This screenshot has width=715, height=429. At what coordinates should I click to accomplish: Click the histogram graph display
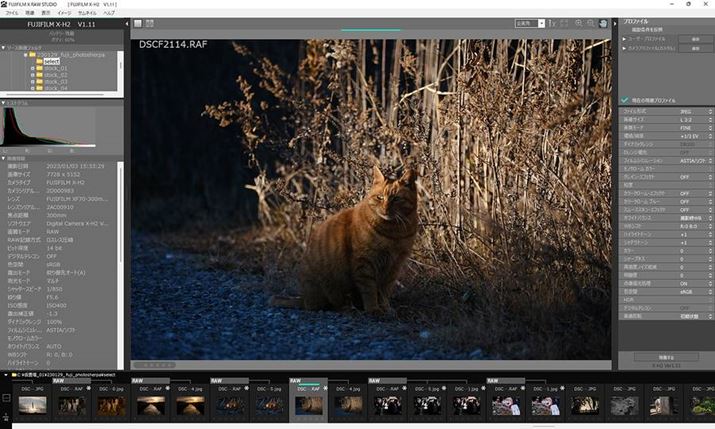pos(48,127)
